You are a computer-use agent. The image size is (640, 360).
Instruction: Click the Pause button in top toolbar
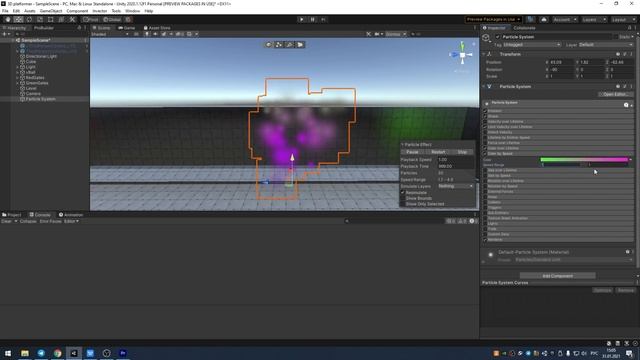(x=313, y=19)
